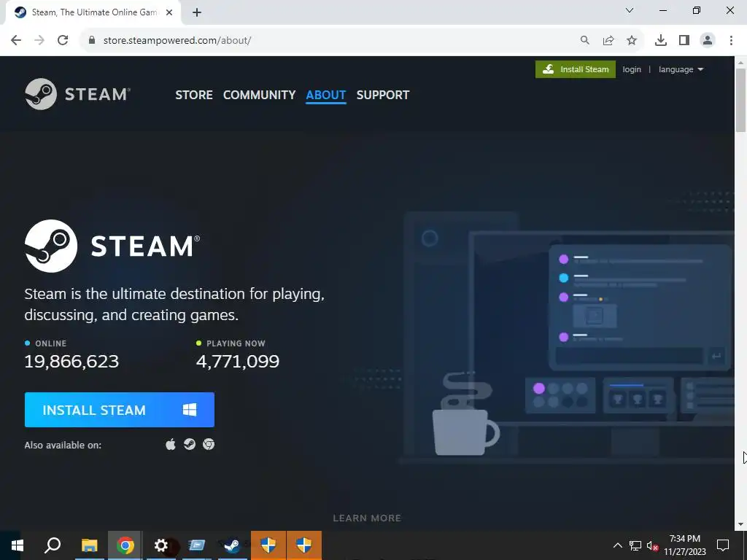The height and width of the screenshot is (560, 747).
Task: Click the blue INSTALL STEAM button
Action: click(x=120, y=410)
